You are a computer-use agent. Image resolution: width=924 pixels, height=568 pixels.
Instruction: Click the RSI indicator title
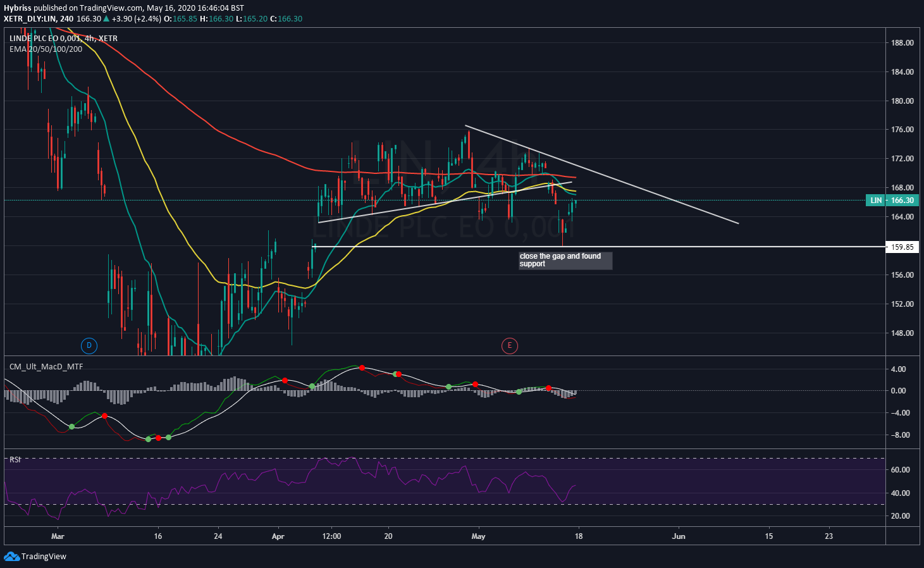[15, 460]
